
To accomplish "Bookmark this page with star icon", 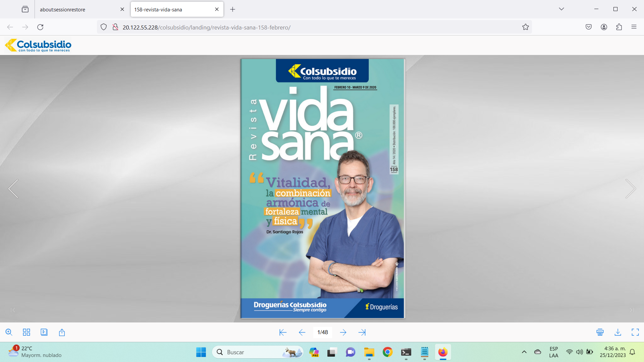I will point(525,27).
